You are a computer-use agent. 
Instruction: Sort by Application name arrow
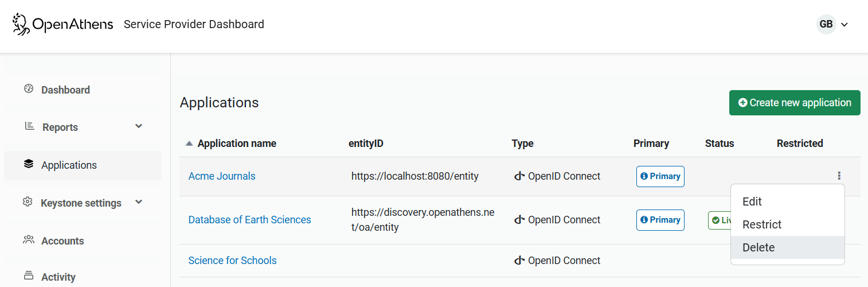(x=189, y=143)
